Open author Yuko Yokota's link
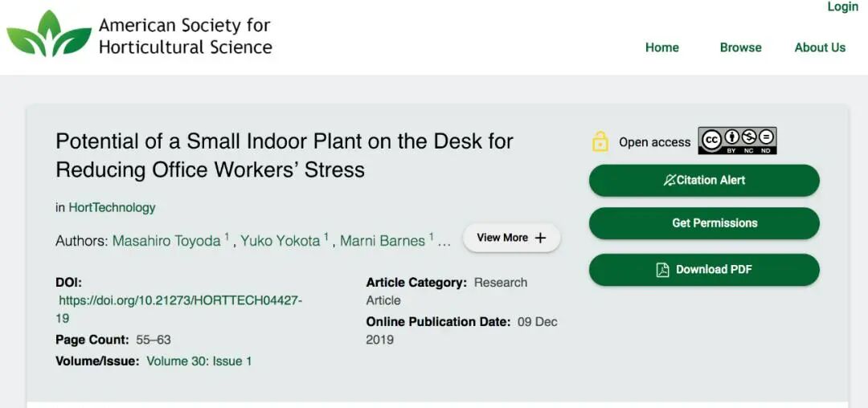Viewport: 868px width, 408px height. tap(280, 241)
